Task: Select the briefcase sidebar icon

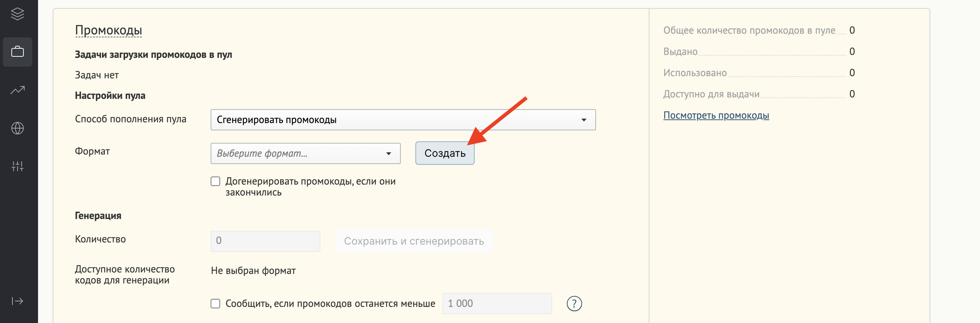Action: click(x=18, y=52)
